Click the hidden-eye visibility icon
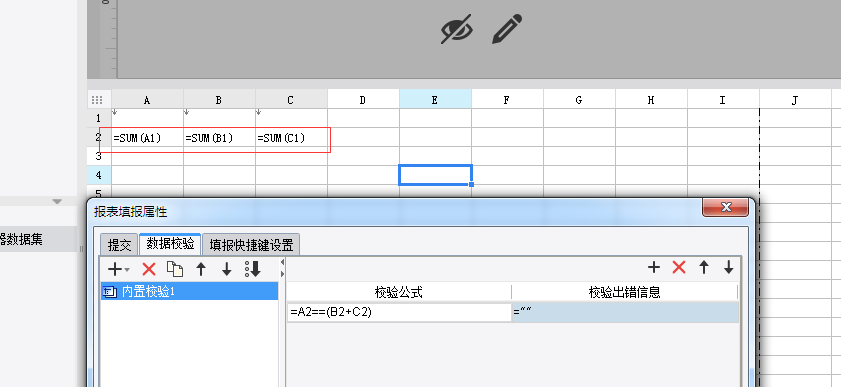The width and height of the screenshot is (841, 387). 457,28
